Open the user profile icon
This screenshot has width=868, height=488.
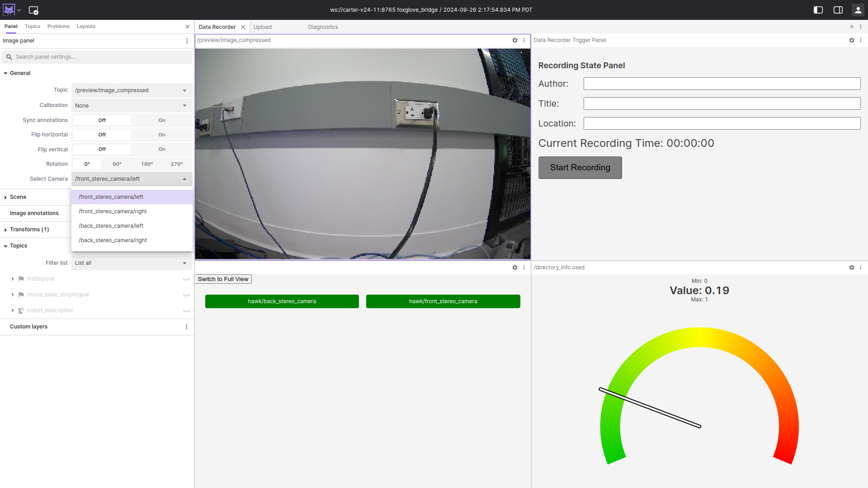tap(858, 10)
